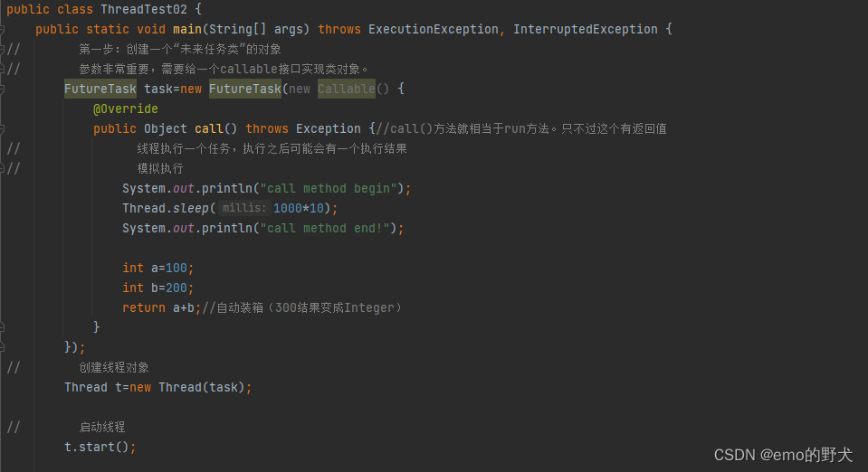Collapse the main method fold marker

(2, 29)
